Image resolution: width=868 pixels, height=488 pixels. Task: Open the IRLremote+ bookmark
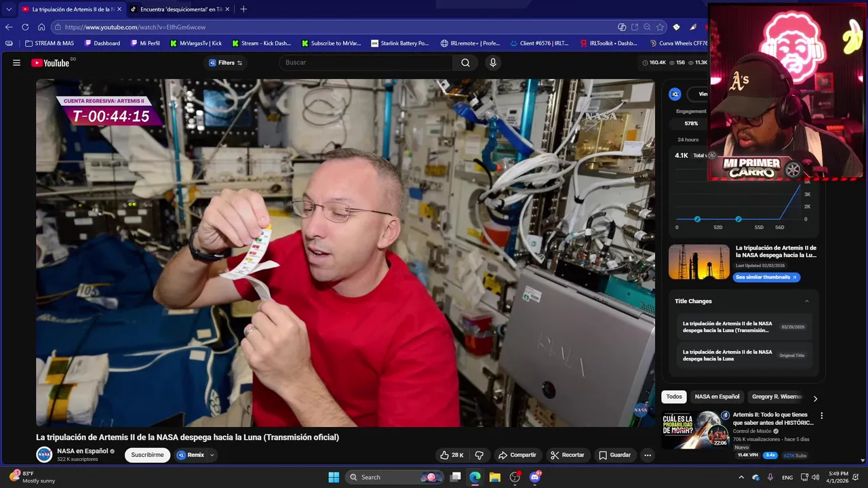[470, 43]
